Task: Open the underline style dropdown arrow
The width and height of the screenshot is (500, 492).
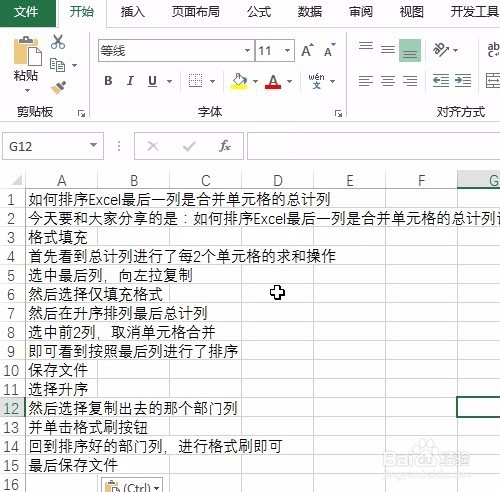Action: coord(169,81)
